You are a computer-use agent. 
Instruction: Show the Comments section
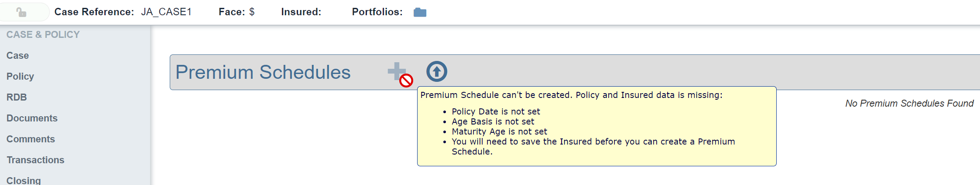[31, 139]
